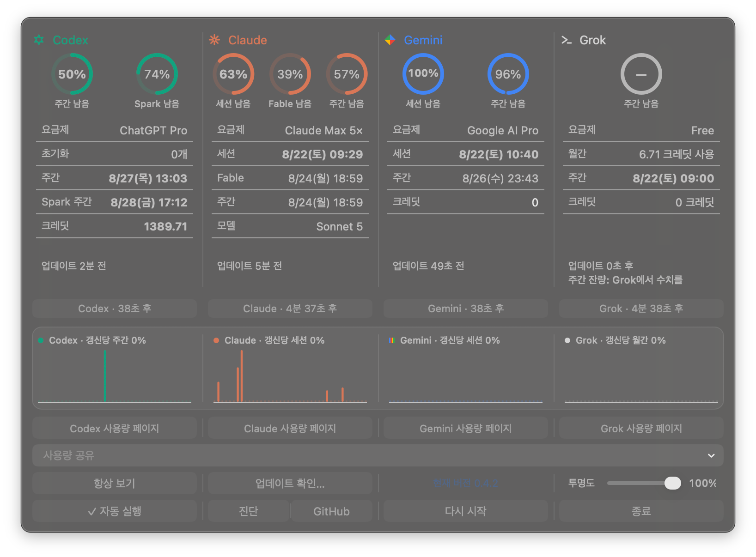The height and width of the screenshot is (557, 756).
Task: Toggle the 자동 실행 auto-launch option
Action: click(x=115, y=511)
